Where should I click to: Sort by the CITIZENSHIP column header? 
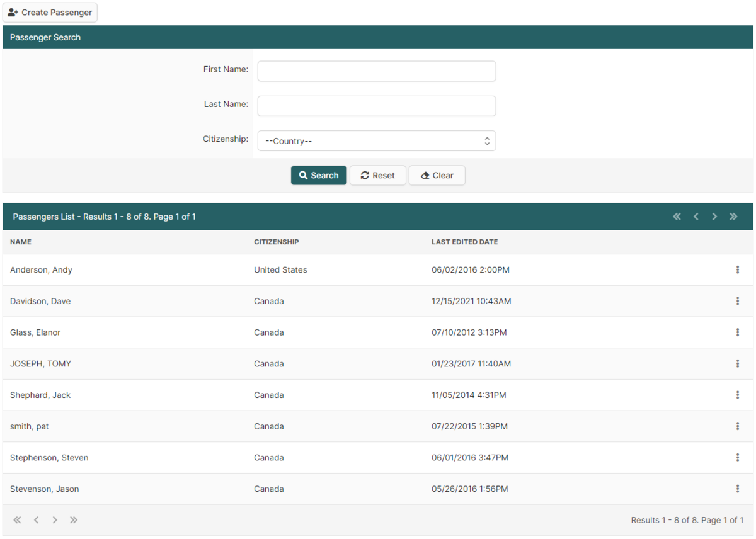(276, 242)
